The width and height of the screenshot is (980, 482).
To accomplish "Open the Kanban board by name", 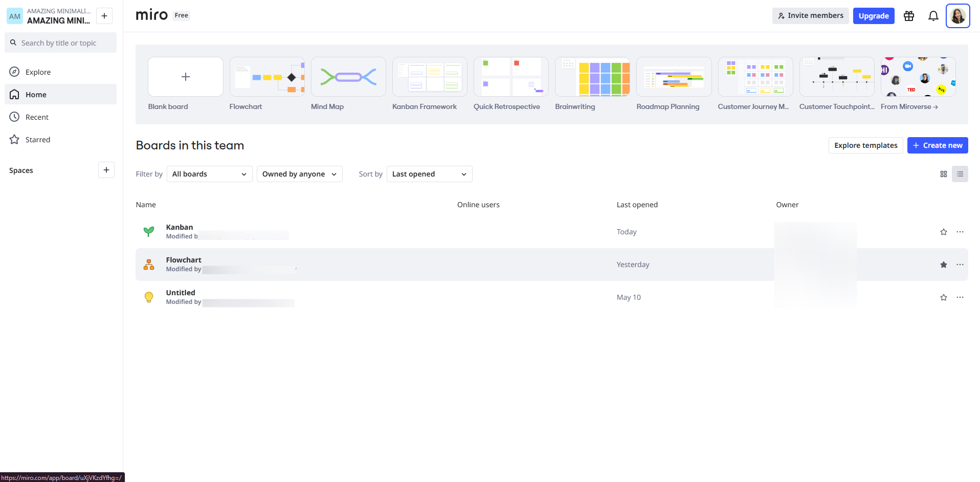I will point(180,227).
